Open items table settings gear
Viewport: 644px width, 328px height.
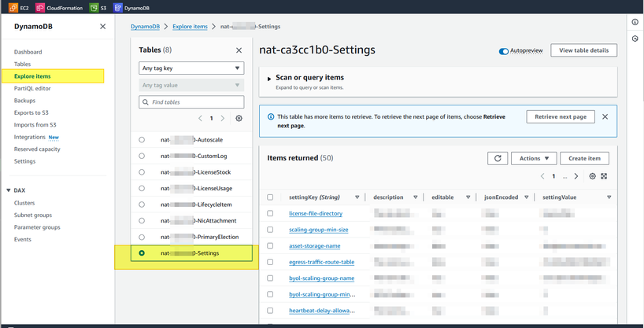point(593,176)
